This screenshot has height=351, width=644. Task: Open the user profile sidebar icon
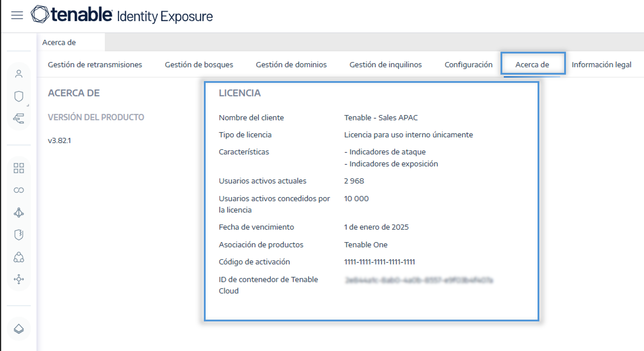[x=19, y=74]
